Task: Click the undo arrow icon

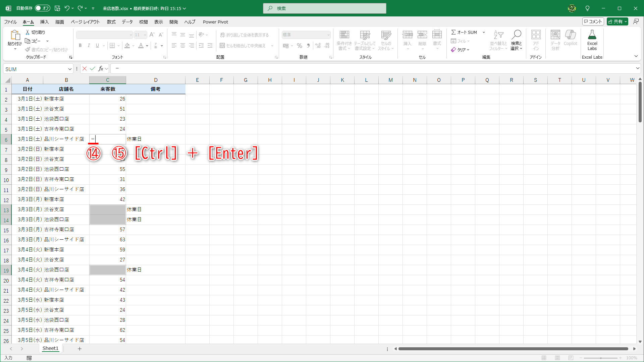Action: [x=67, y=8]
